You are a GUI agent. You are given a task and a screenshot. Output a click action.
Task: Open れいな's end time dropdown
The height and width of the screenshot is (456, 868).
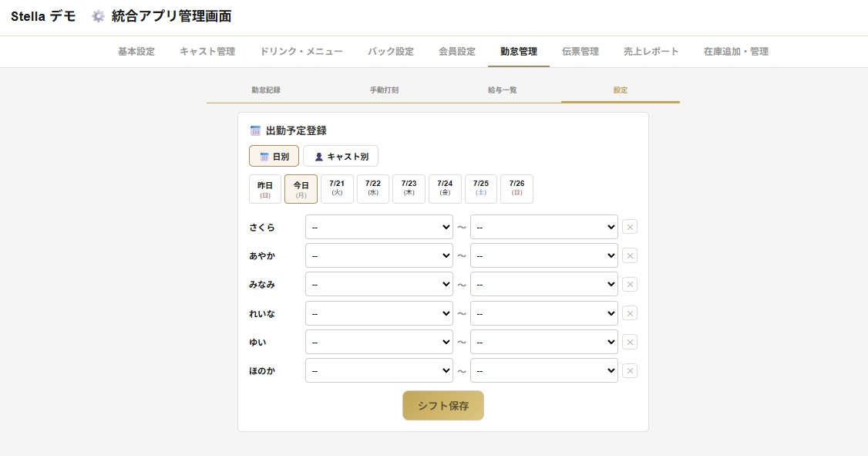[544, 313]
